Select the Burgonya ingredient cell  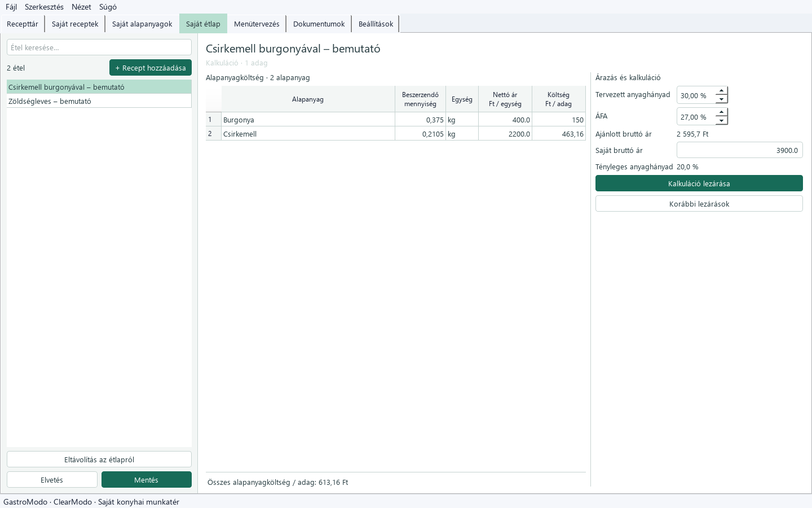(x=308, y=120)
